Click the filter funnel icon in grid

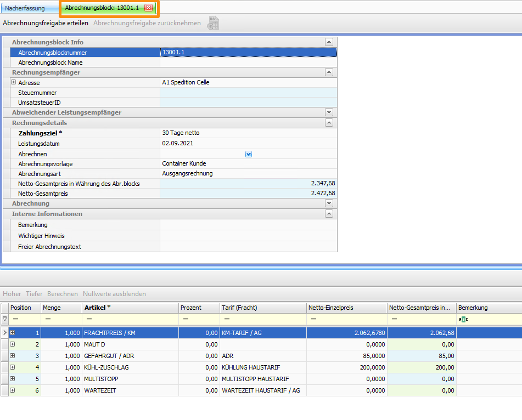click(x=5, y=319)
